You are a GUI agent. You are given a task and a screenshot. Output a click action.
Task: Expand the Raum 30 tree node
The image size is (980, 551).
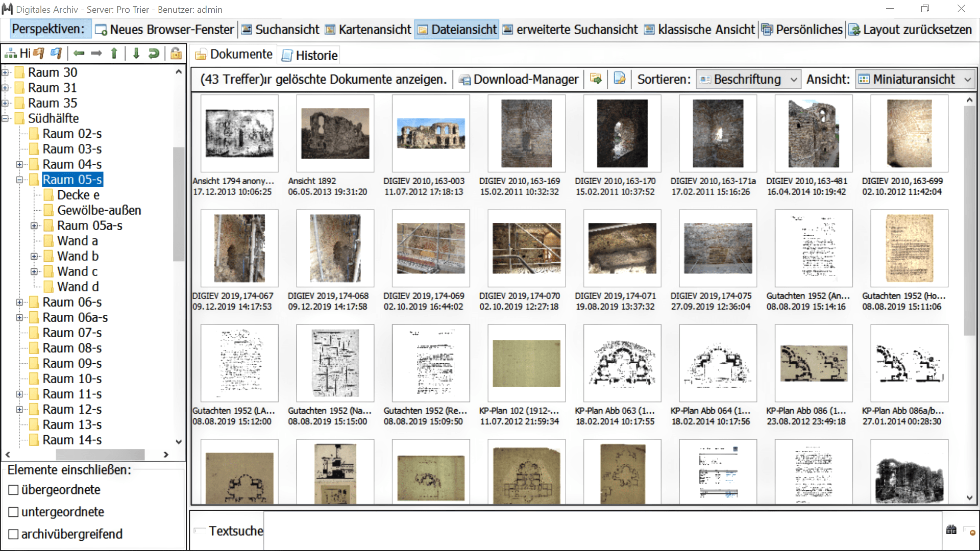click(x=6, y=72)
